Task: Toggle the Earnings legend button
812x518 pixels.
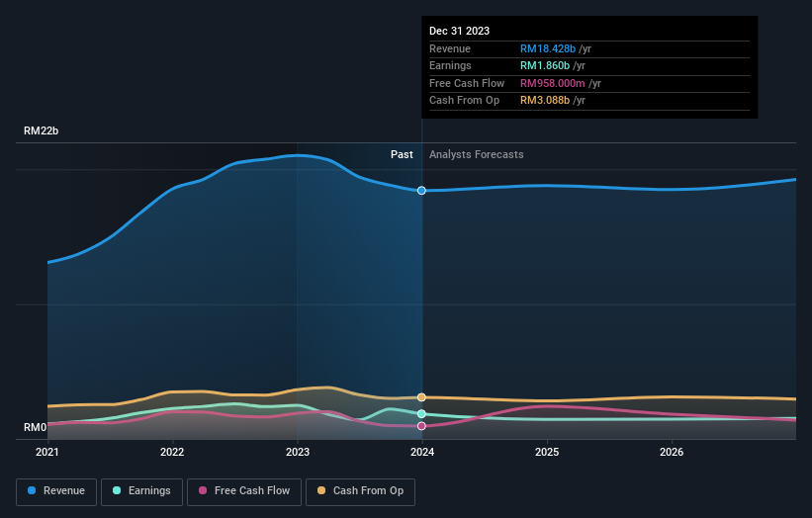Action: click(x=141, y=491)
